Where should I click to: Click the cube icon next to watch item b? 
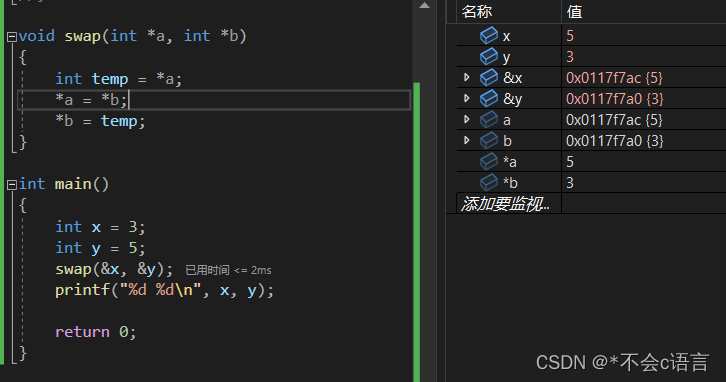(488, 140)
